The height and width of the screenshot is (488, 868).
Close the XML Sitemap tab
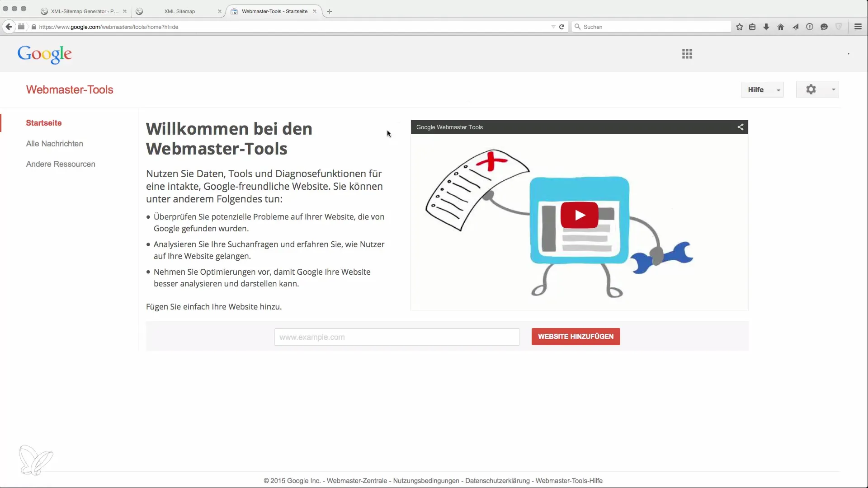tap(220, 11)
